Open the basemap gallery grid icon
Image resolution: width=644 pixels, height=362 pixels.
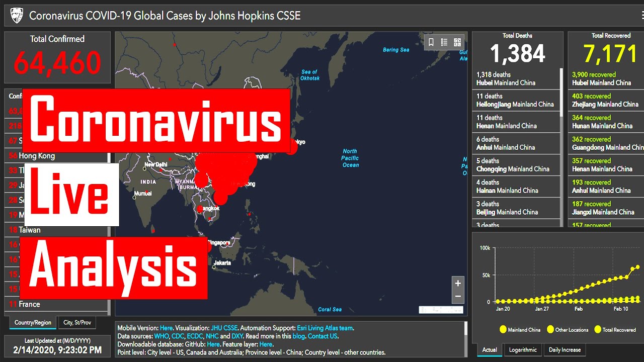tap(457, 42)
